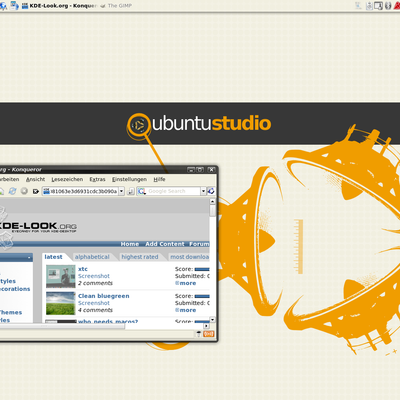Click the Add Content link
The width and height of the screenshot is (400, 400).
pos(165,244)
